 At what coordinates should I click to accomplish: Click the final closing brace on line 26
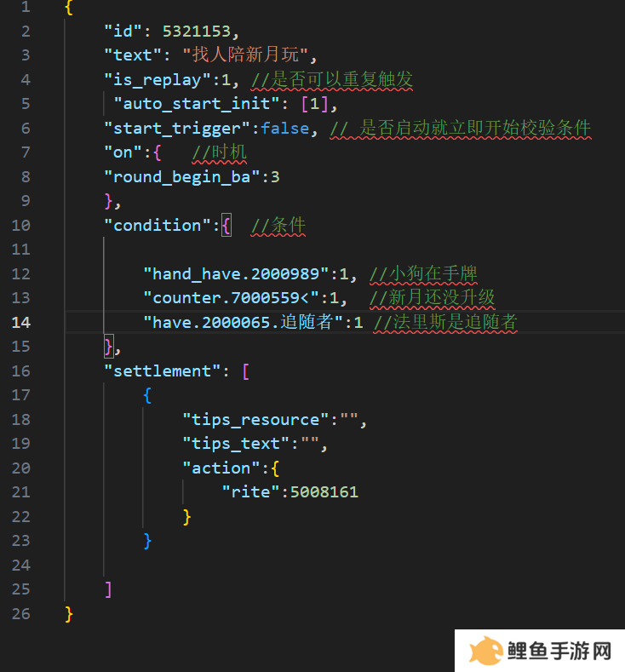point(69,614)
